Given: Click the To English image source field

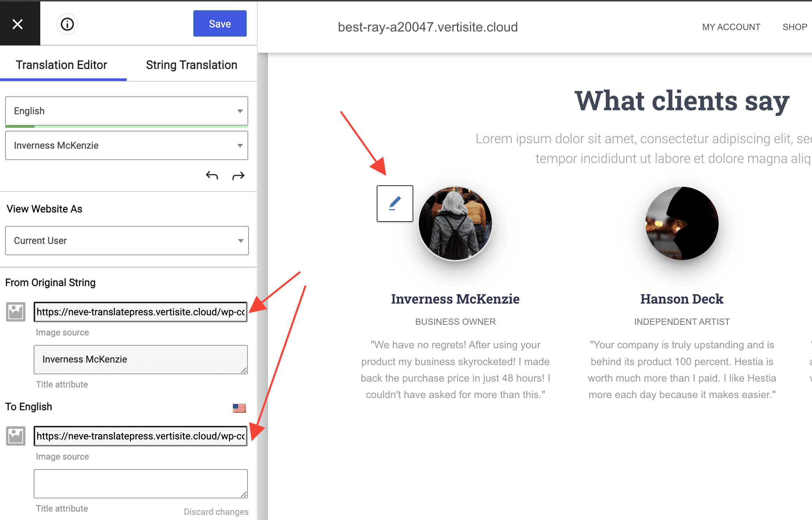Looking at the screenshot, I should pos(141,436).
